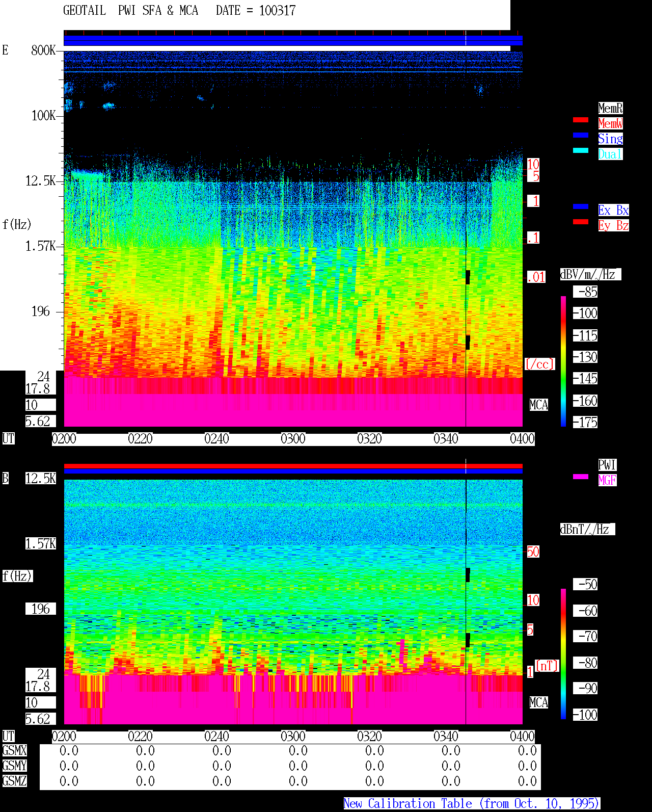Viewport: 652px width, 812px height.
Task: Click the dBnT/√Hz color scale bar
Action: tap(563, 654)
